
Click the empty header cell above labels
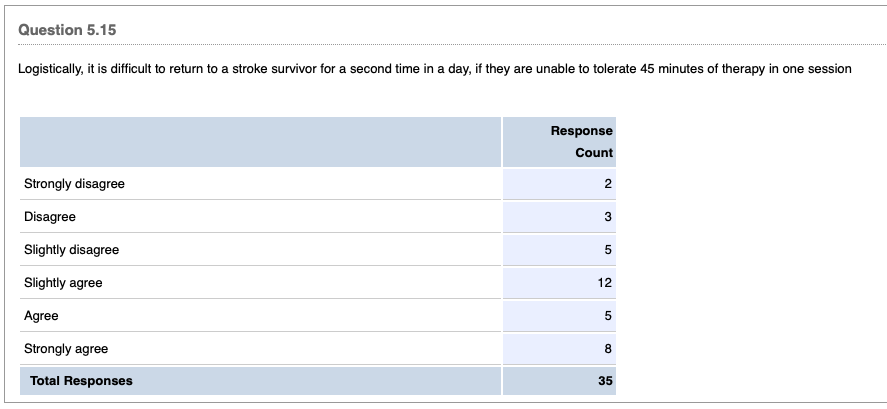260,142
